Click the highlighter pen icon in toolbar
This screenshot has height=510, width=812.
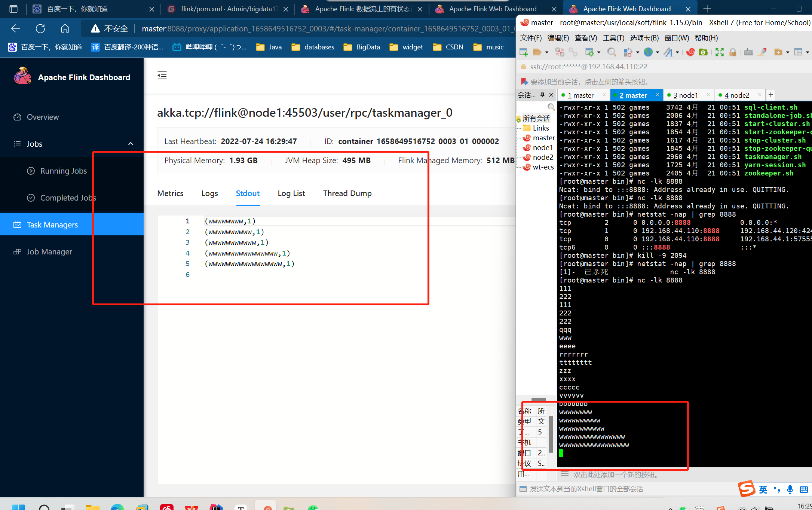tap(762, 52)
